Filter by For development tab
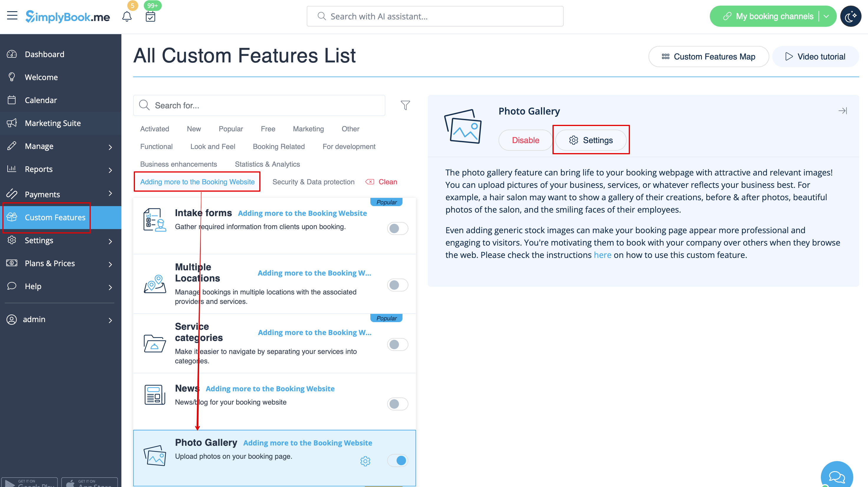 [x=349, y=147]
